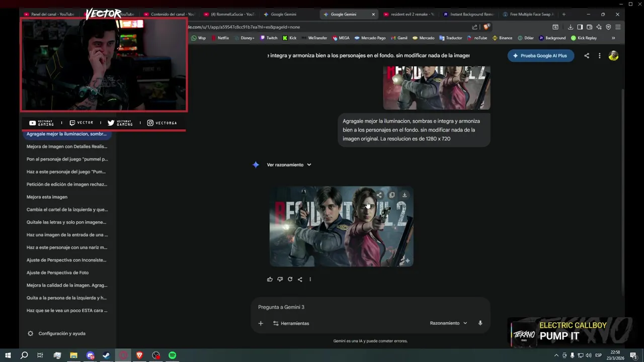This screenshot has width=644, height=362.
Task: Show hidden system tray icons
Action: tap(556, 355)
